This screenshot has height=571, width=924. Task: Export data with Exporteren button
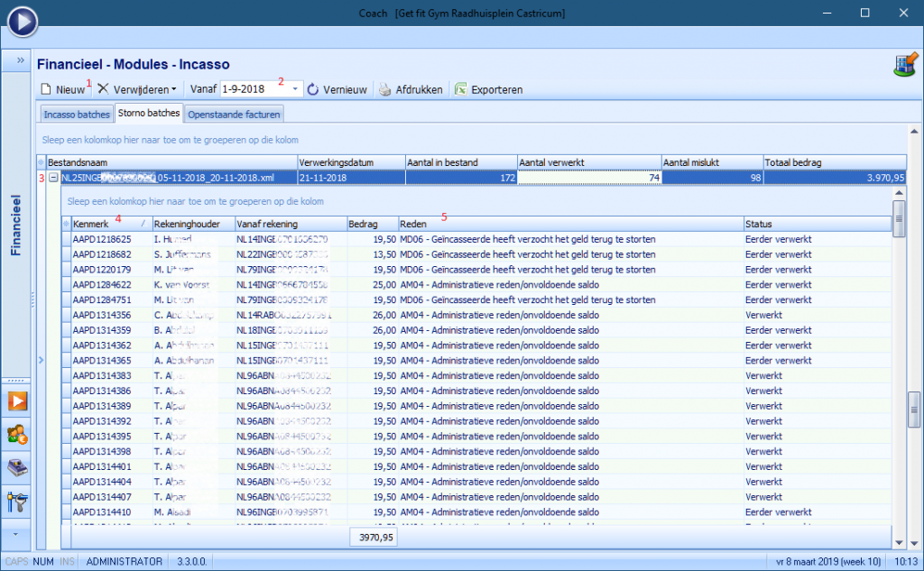pos(488,90)
